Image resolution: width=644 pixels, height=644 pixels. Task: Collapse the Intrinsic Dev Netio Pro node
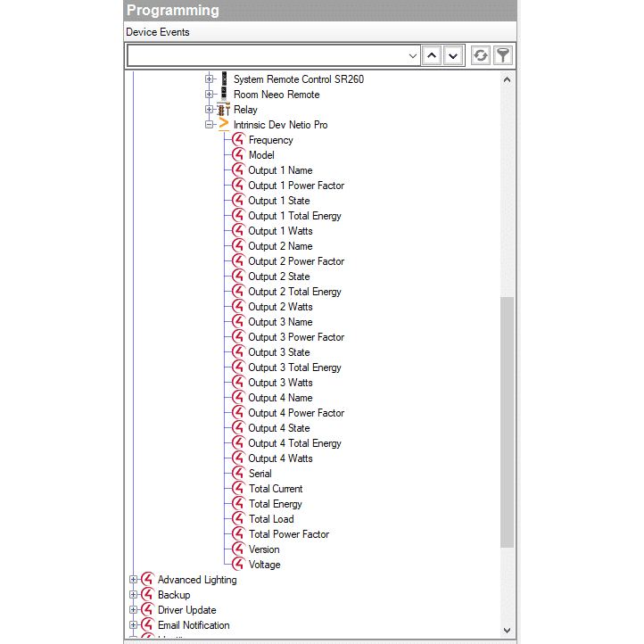point(210,125)
